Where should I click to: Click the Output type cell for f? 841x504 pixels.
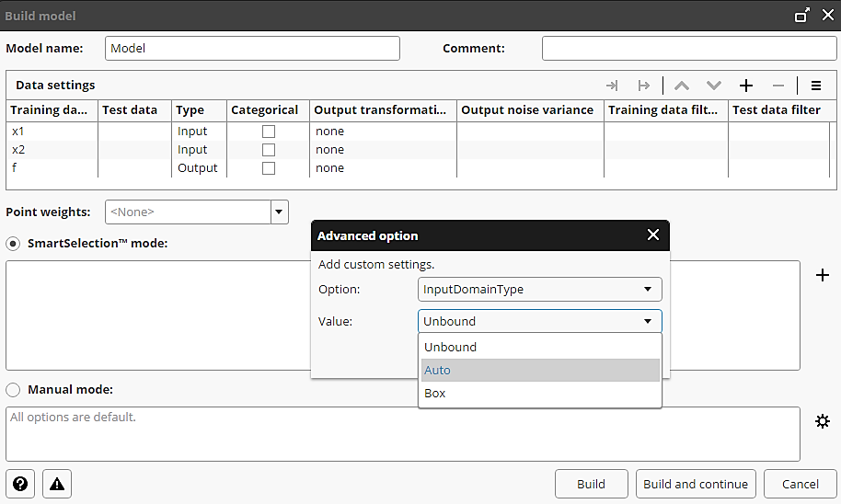point(199,167)
